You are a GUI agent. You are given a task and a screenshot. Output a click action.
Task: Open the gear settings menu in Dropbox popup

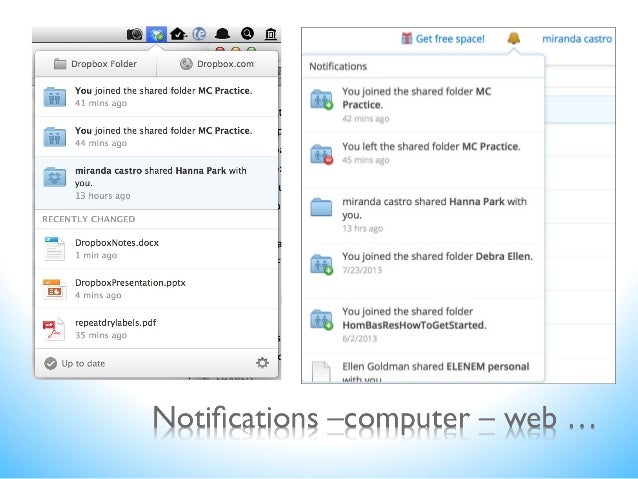tap(262, 363)
